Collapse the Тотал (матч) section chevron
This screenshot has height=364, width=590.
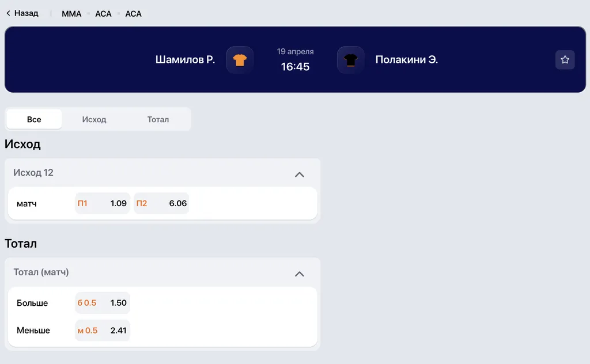299,273
